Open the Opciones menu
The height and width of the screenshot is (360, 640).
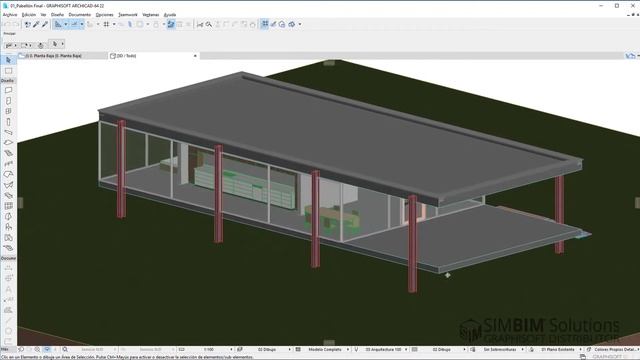[x=104, y=15]
